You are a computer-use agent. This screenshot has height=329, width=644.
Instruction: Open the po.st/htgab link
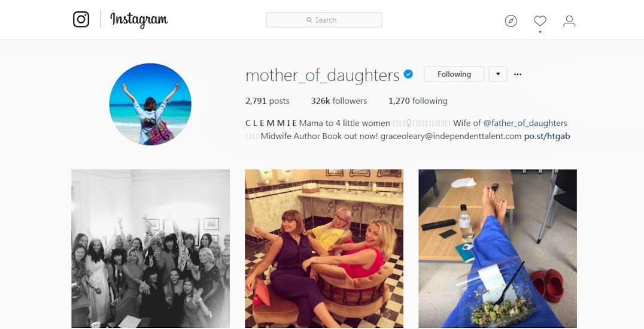tap(547, 136)
